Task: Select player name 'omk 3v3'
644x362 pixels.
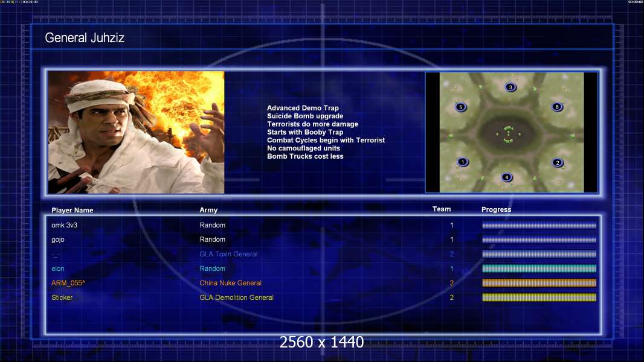Action: click(x=64, y=225)
